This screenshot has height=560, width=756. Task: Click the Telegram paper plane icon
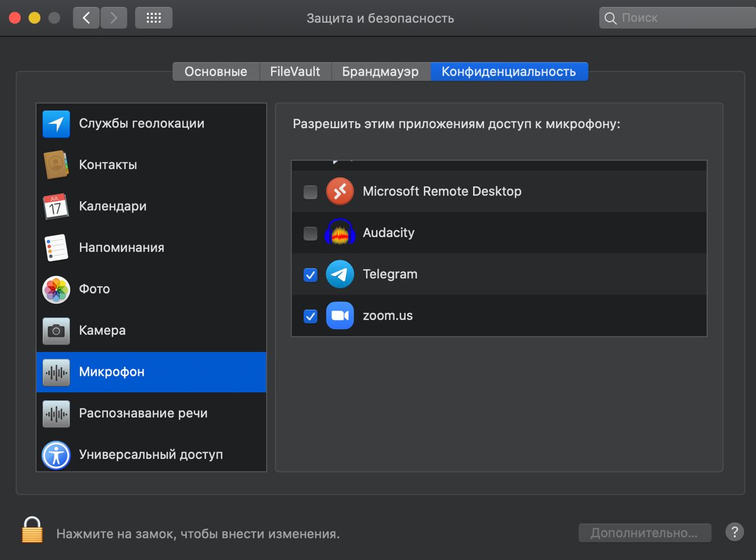pyautogui.click(x=340, y=274)
